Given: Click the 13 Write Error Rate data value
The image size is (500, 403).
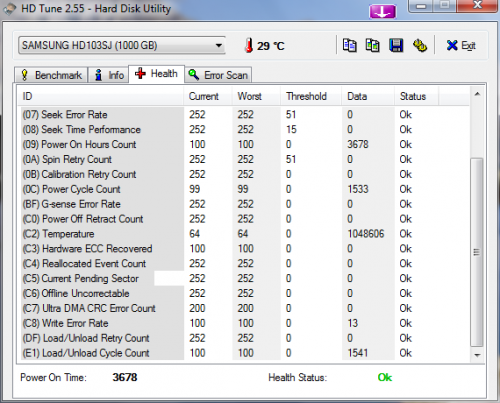Looking at the screenshot, I should tap(352, 323).
